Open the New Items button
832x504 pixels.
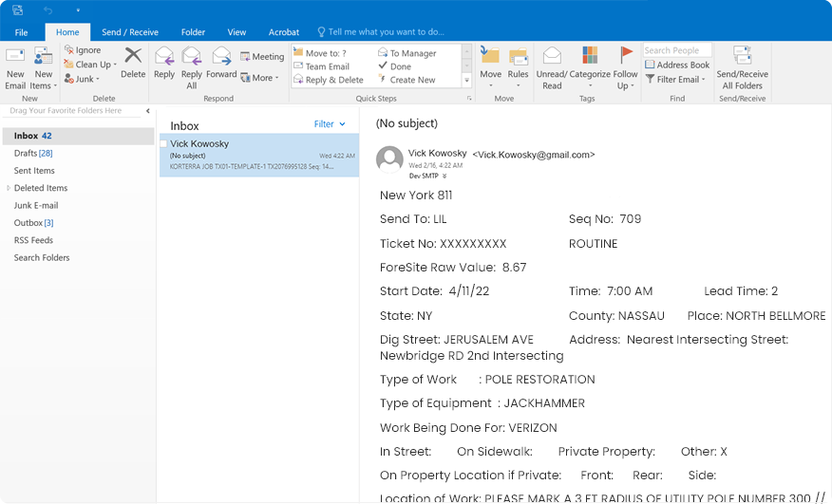pyautogui.click(x=43, y=68)
